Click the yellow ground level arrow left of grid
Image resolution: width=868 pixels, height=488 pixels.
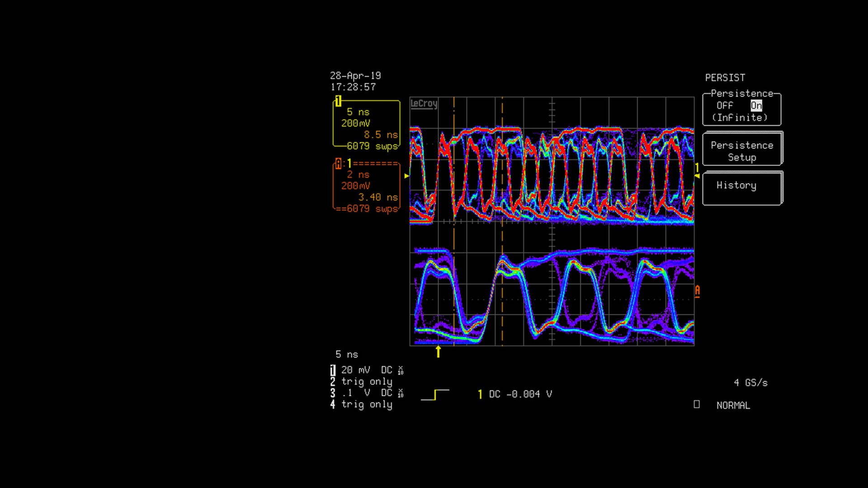pyautogui.click(x=407, y=176)
